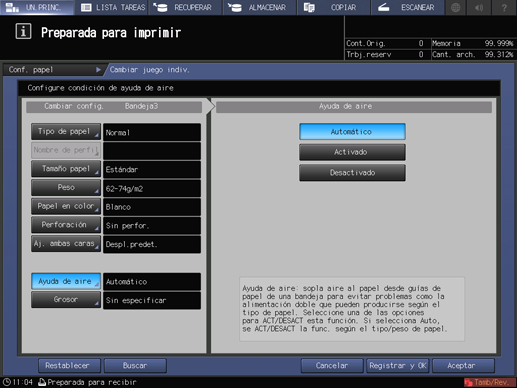Click the Estándar paper size value
This screenshot has width=517, height=388.
tap(152, 170)
